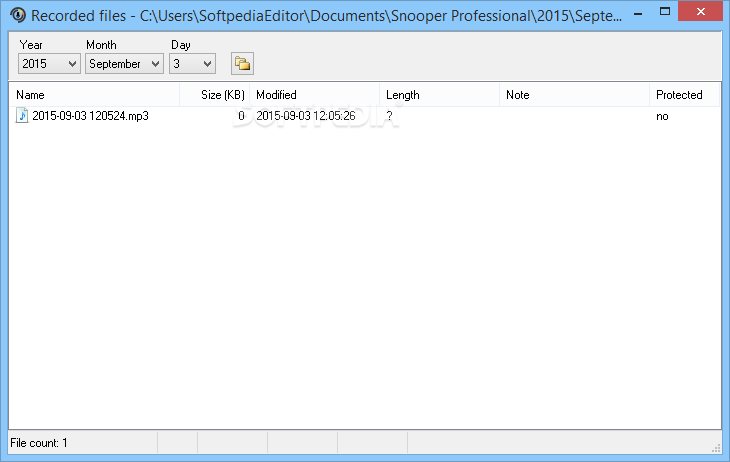Sort by the Length column header
This screenshot has height=462, width=730.
tap(439, 95)
